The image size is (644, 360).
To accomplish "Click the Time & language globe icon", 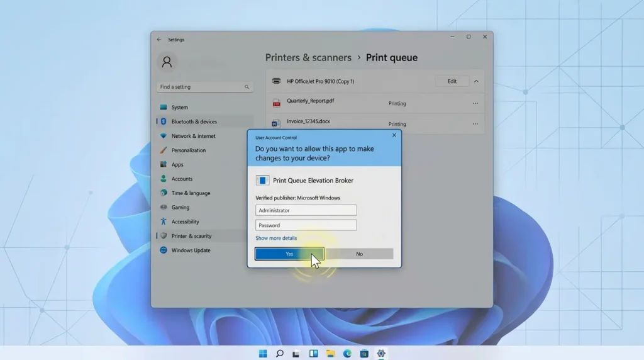I will coord(164,193).
